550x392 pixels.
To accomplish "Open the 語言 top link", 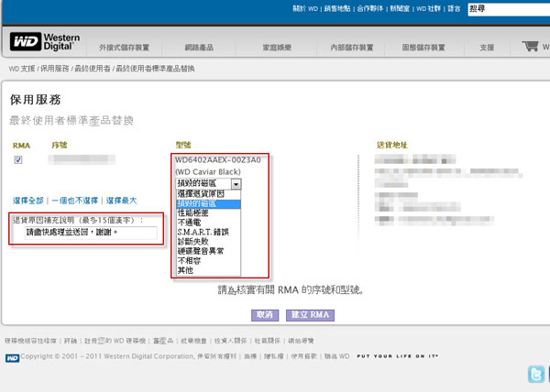I will pyautogui.click(x=454, y=9).
